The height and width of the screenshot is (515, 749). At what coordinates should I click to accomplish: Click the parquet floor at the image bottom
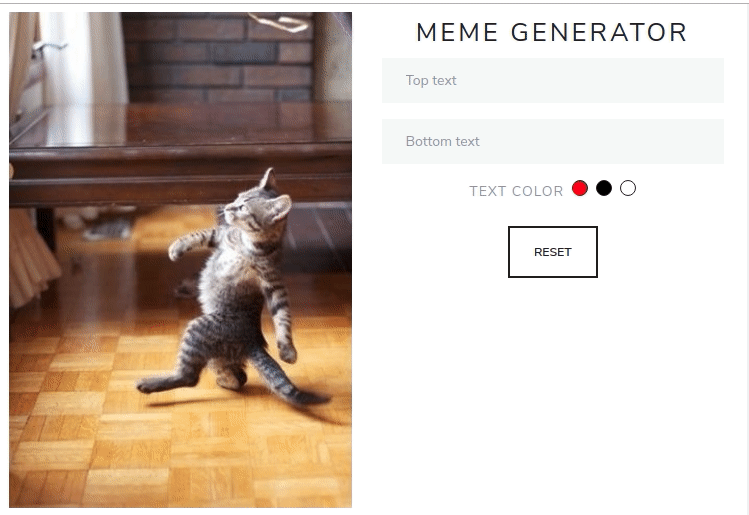point(181,468)
